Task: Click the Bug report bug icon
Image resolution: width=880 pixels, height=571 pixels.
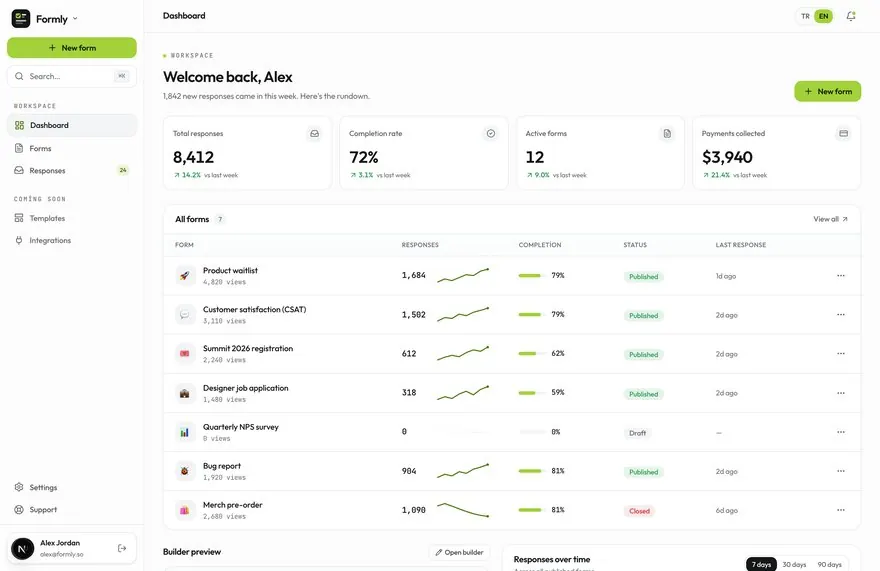Action: [185, 471]
